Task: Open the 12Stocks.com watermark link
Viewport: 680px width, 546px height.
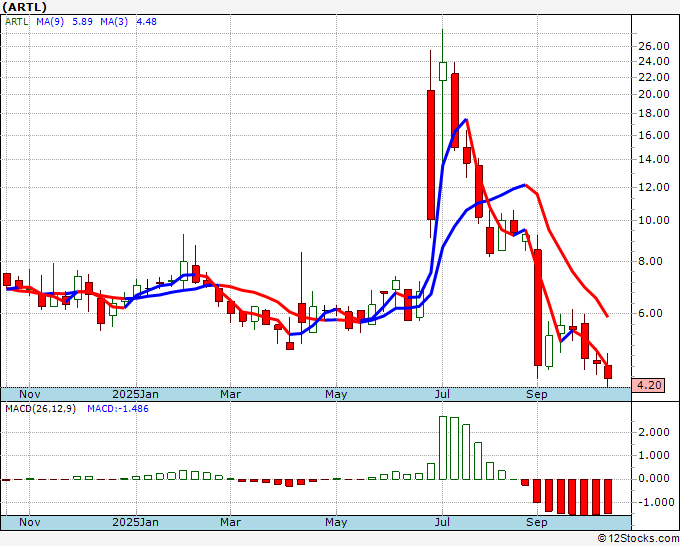Action: (638, 539)
